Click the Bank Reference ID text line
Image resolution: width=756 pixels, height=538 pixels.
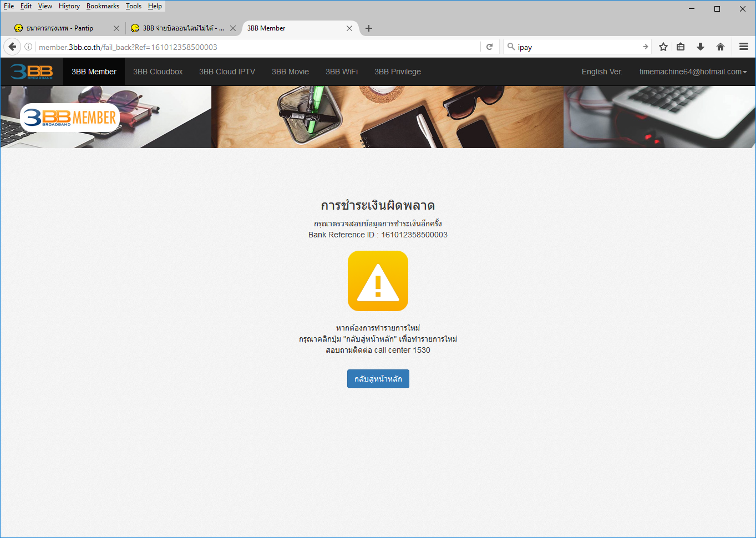tap(378, 235)
